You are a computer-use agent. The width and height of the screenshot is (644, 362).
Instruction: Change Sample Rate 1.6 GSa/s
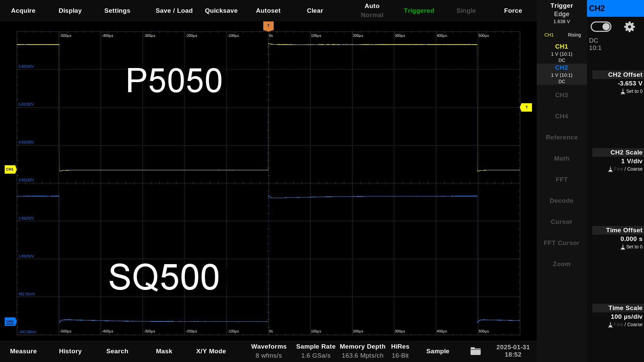316,351
